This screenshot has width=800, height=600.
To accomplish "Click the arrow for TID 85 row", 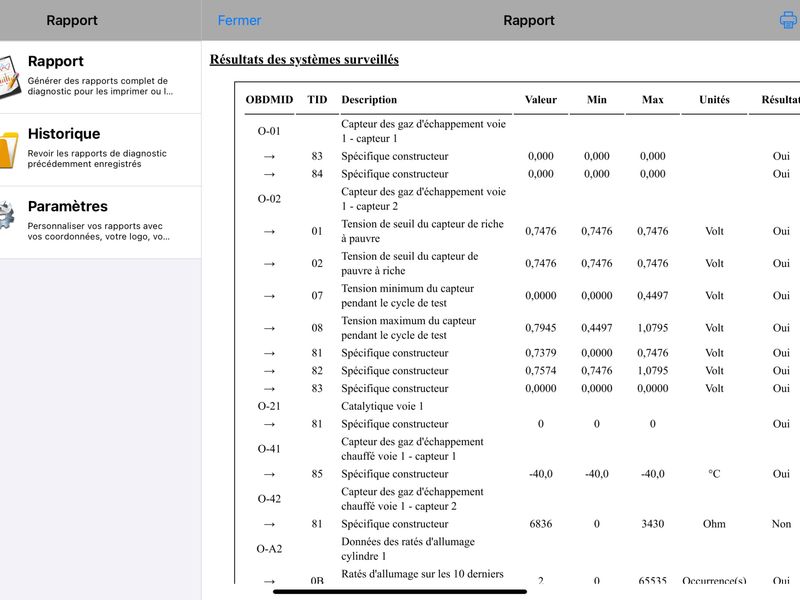I will click(x=269, y=474).
